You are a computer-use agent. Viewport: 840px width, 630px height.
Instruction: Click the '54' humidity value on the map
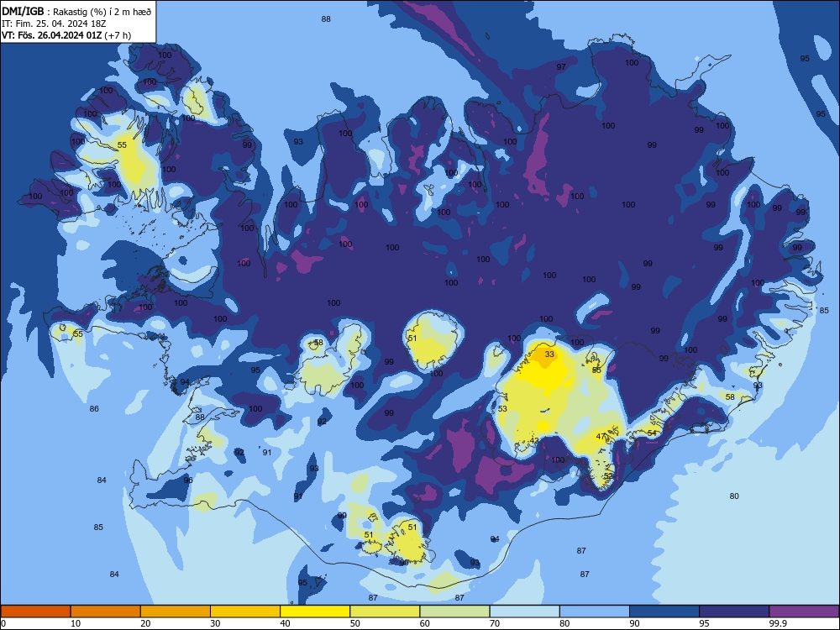click(x=652, y=433)
